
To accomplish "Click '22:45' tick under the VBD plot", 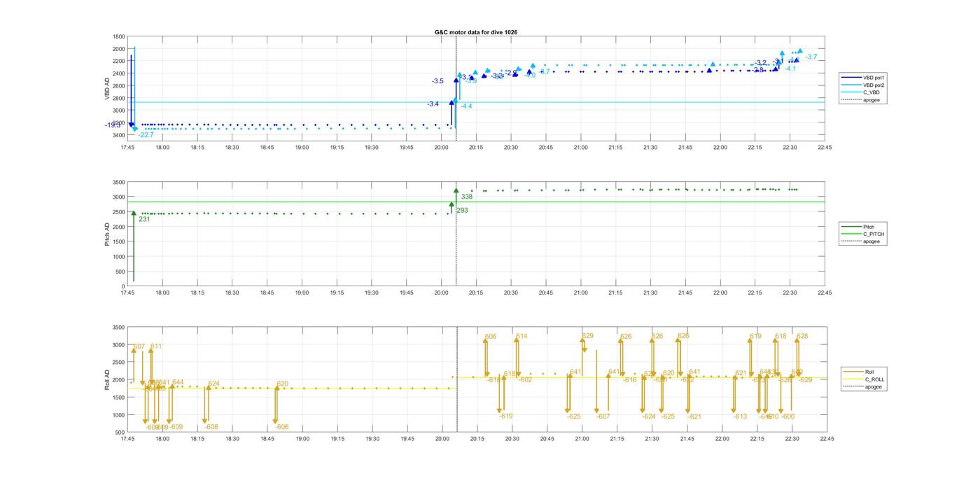I will point(825,147).
